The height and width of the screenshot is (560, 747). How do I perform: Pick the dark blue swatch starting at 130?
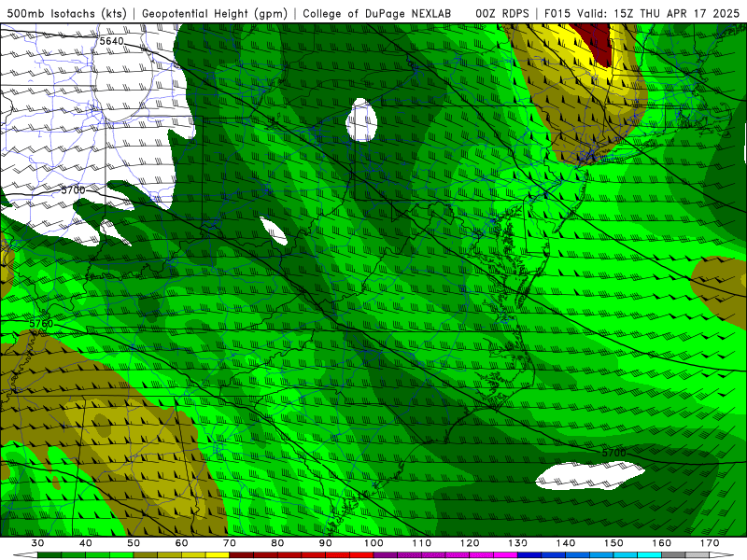[529, 554]
